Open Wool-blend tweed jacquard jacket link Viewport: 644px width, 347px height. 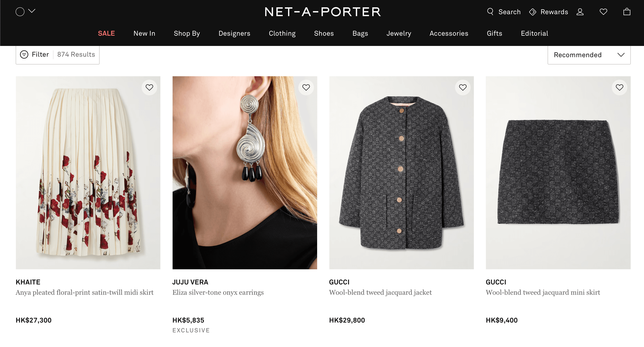[380, 292]
